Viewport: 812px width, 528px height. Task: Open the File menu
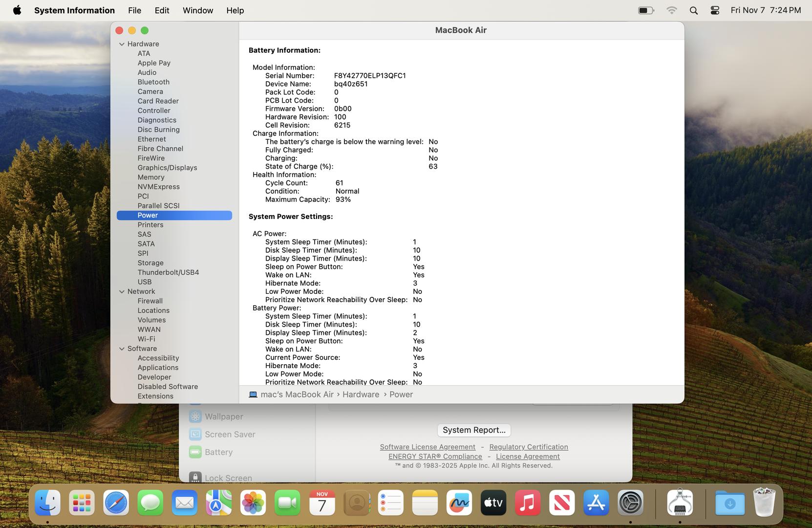[x=134, y=10]
